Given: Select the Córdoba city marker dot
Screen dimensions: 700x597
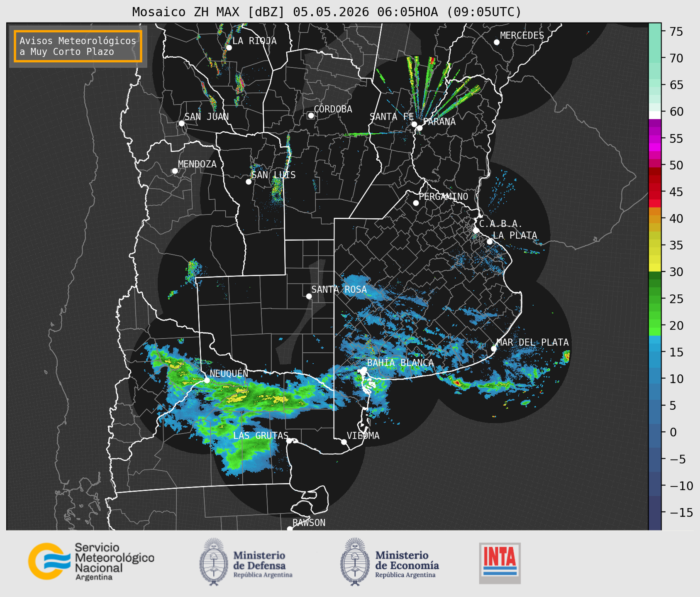Looking at the screenshot, I should [x=311, y=115].
